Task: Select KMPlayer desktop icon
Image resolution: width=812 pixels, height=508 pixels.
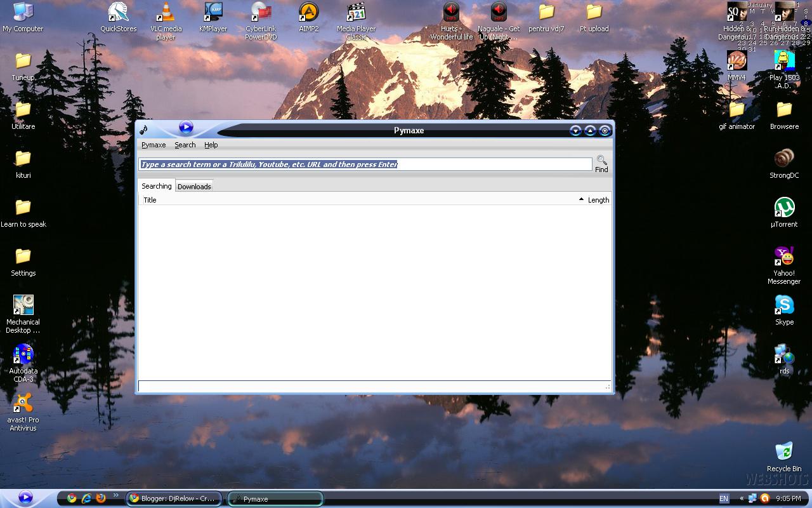Action: 213,17
